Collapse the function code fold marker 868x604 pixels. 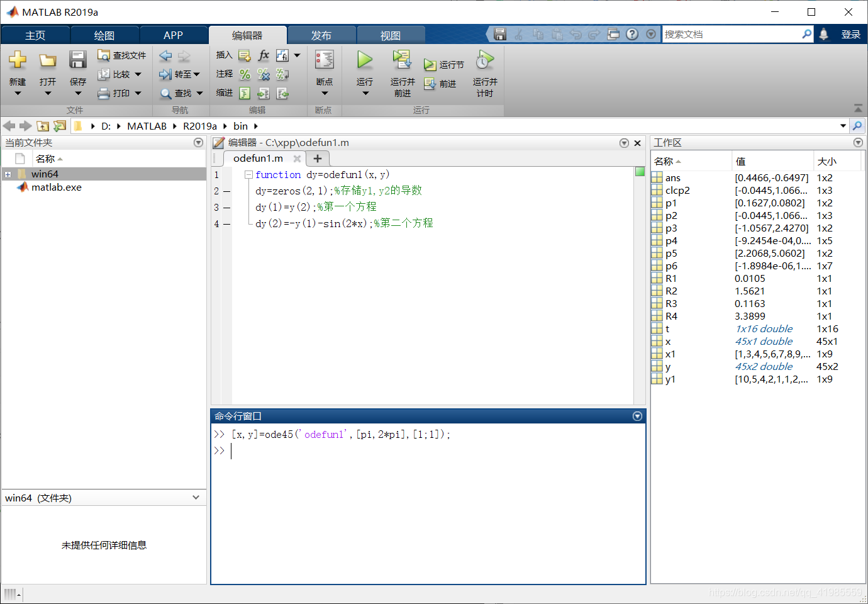(x=248, y=174)
